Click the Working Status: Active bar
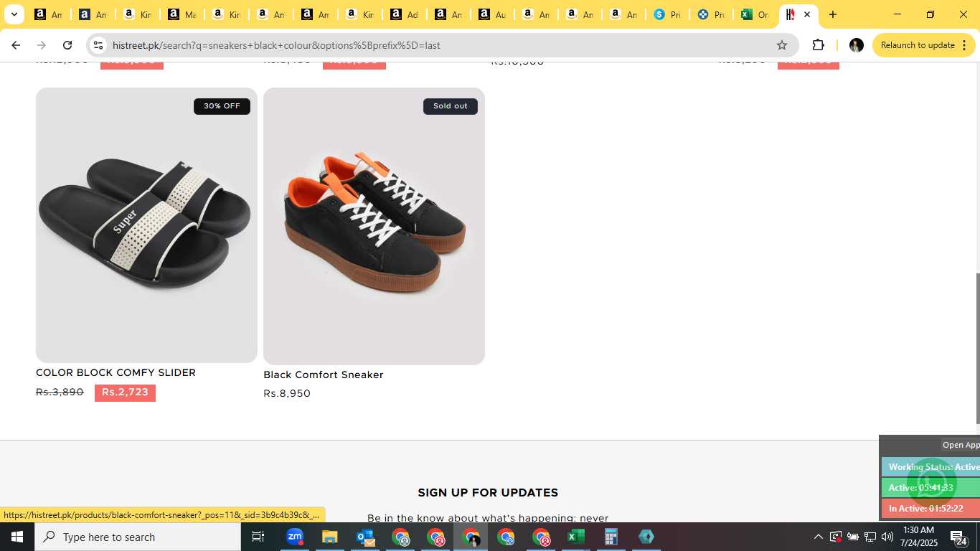The height and width of the screenshot is (551, 980). coord(930,467)
